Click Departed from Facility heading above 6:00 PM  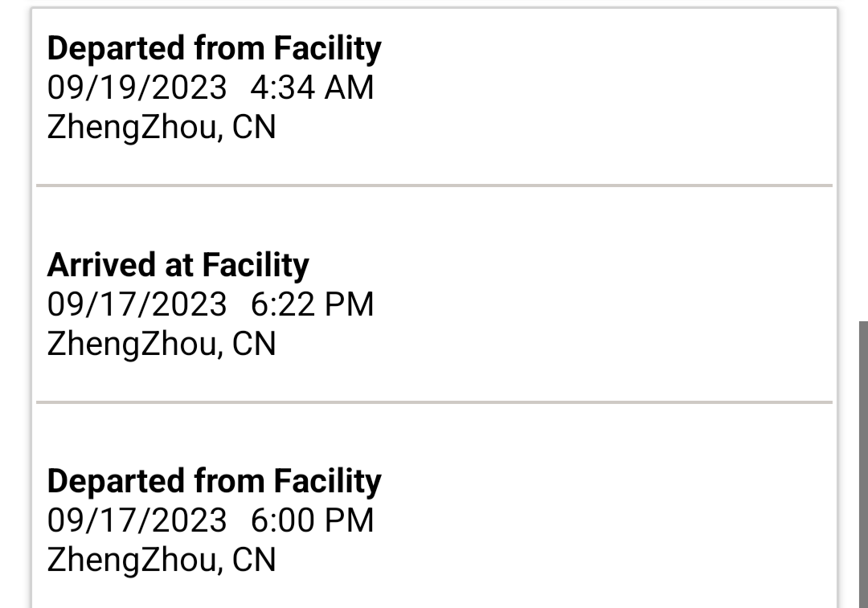tap(214, 481)
